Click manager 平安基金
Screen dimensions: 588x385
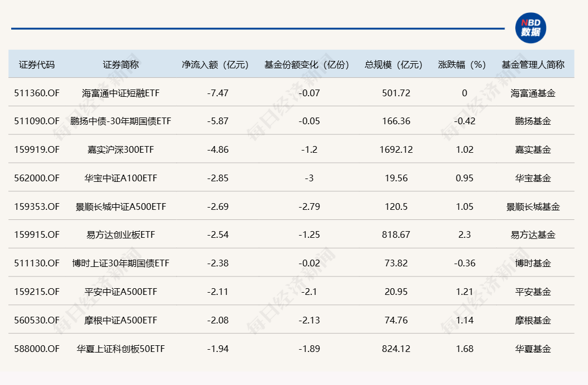pyautogui.click(x=533, y=292)
